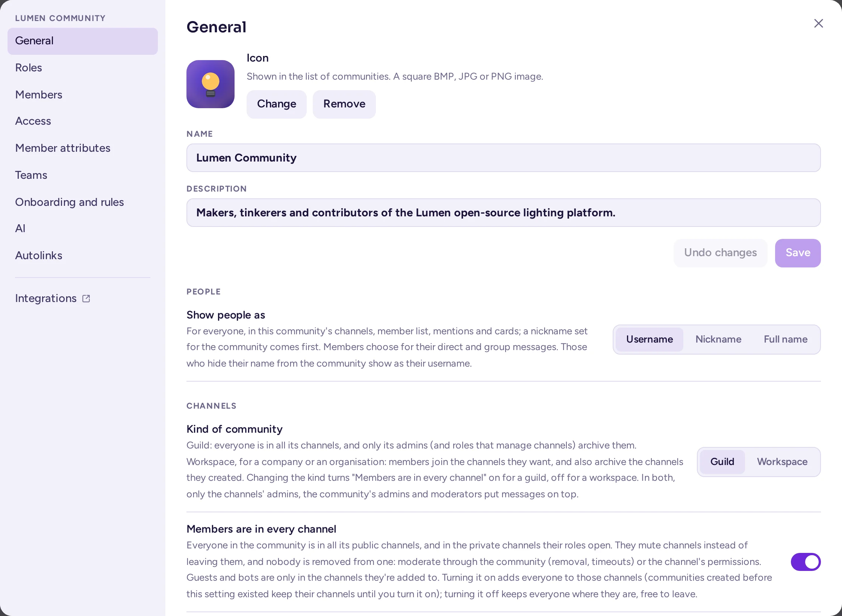Screen dimensions: 842x616
Task: Go to Autolinks settings
Action: pyautogui.click(x=83, y=256)
